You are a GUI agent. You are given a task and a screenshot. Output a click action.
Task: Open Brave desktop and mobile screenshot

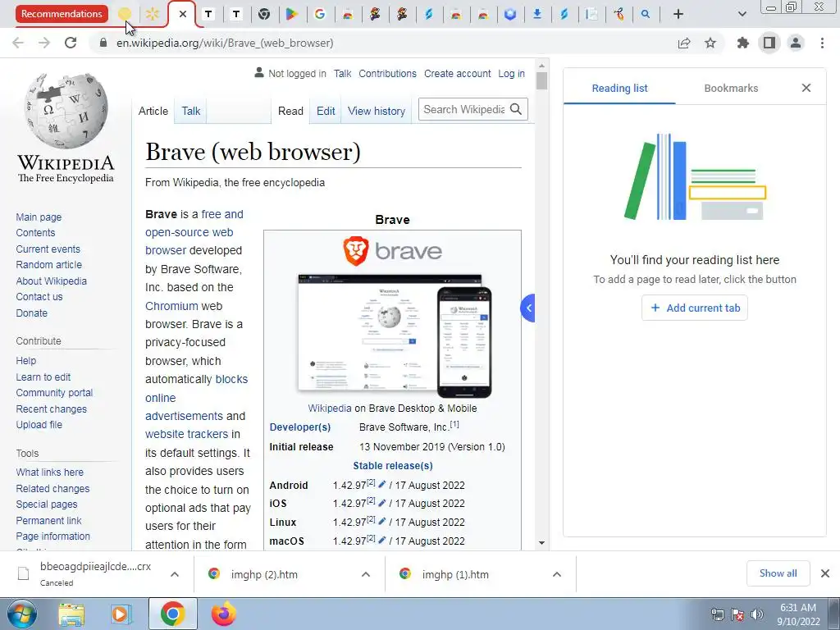(x=395, y=336)
